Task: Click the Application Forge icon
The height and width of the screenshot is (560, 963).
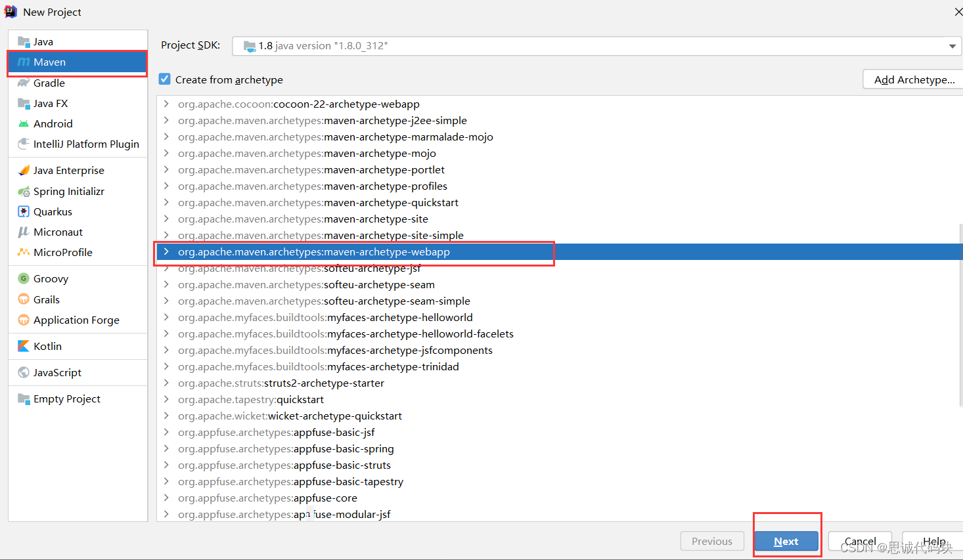Action: pyautogui.click(x=24, y=320)
